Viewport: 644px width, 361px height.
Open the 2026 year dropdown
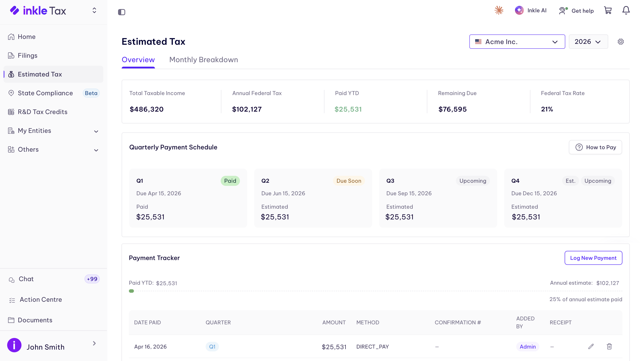click(x=588, y=42)
